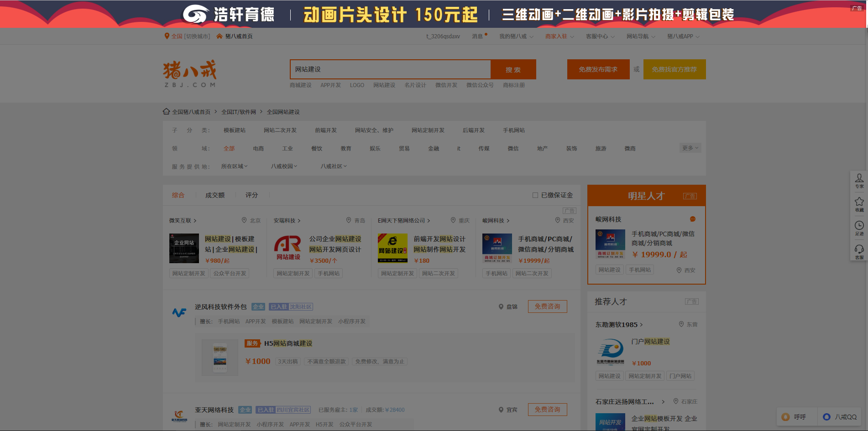Click the orange chat bubble icon by 峻网科技
Viewport: 868px width, 431px height.
tap(693, 219)
